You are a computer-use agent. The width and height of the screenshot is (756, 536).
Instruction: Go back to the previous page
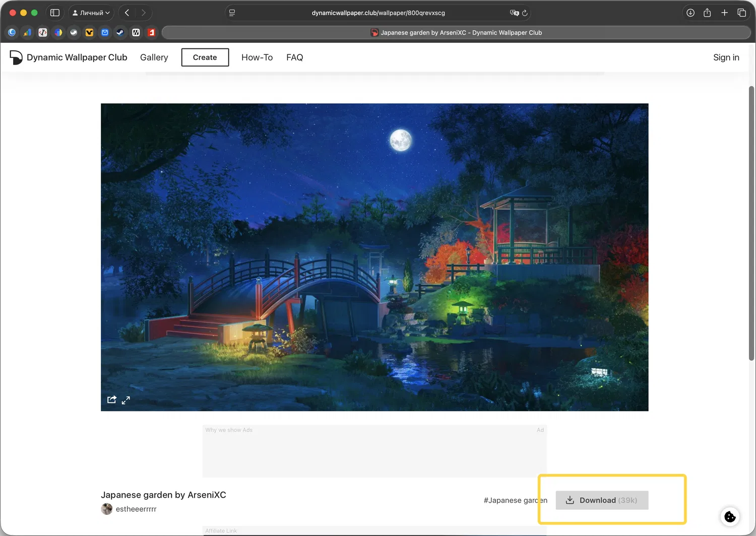tap(127, 13)
